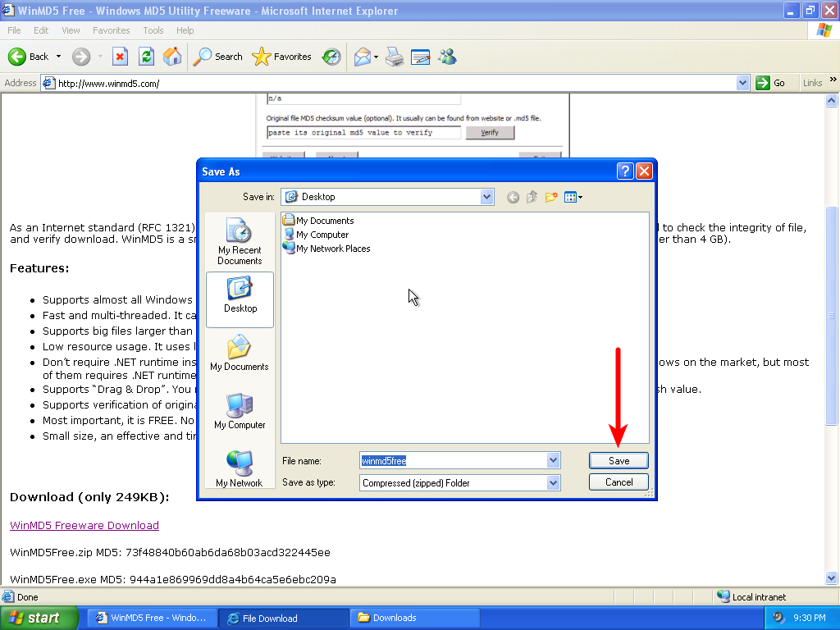Open the Edit menu
The height and width of the screenshot is (630, 840).
(x=41, y=30)
